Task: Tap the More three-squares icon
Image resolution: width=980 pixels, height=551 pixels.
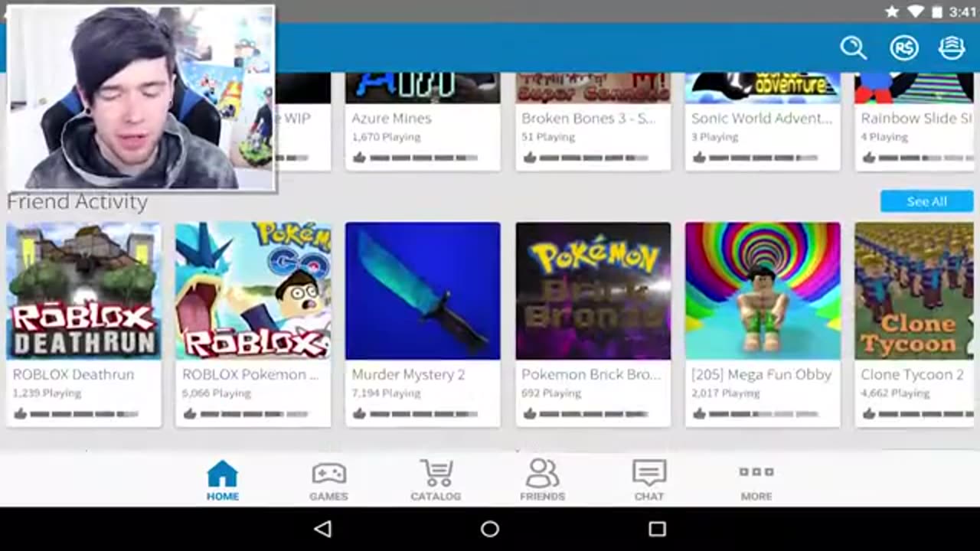Action: [x=756, y=472]
